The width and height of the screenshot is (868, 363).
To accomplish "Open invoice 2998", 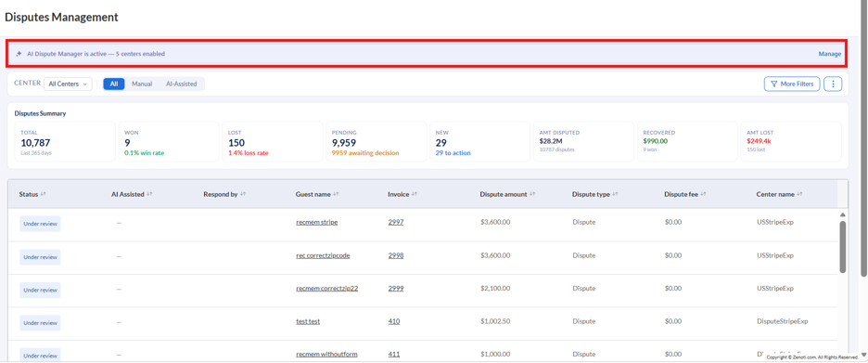I will click(x=396, y=255).
